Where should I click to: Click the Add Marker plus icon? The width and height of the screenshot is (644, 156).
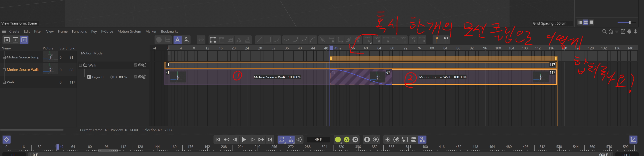[x=446, y=40]
